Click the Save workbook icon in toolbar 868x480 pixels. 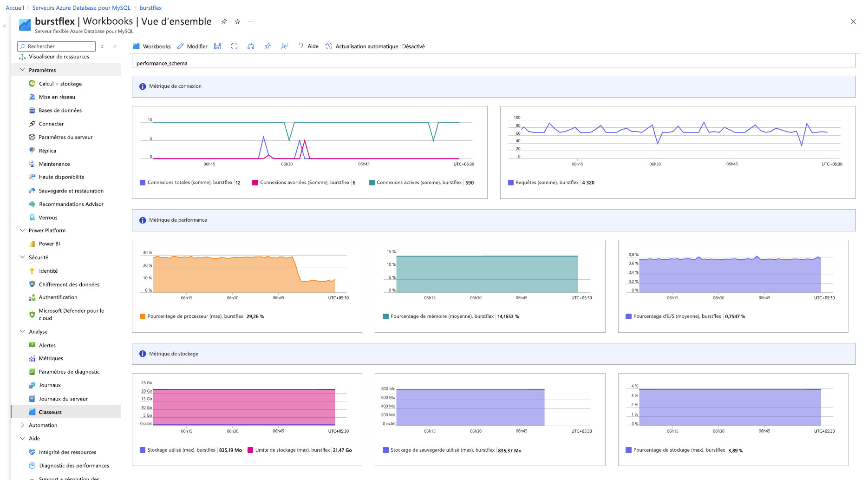point(217,46)
